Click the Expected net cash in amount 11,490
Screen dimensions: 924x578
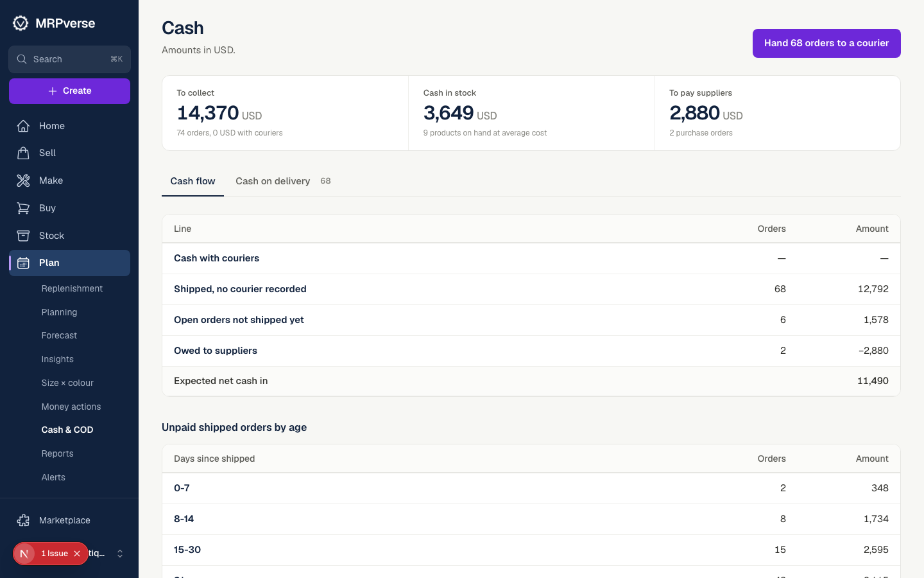pos(873,381)
